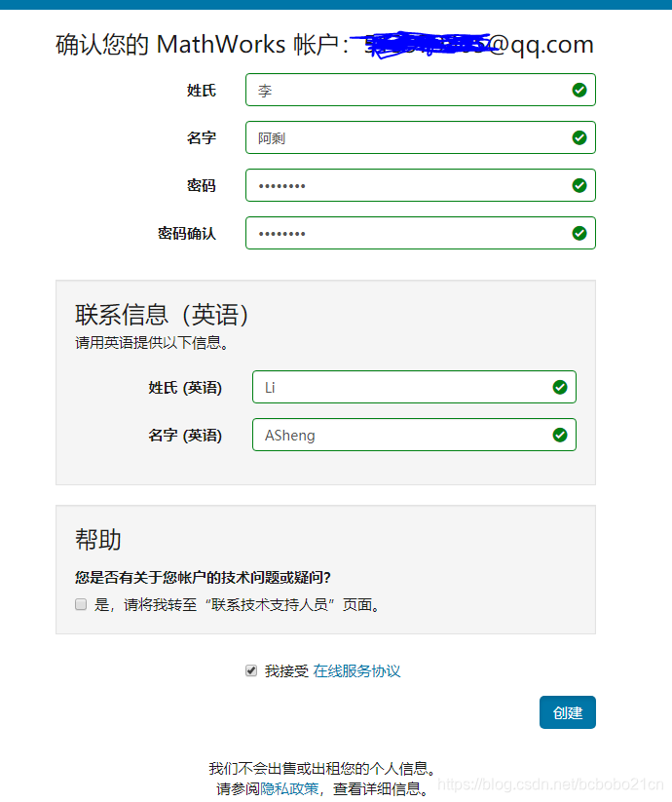Select the 密码 password field

click(409, 185)
